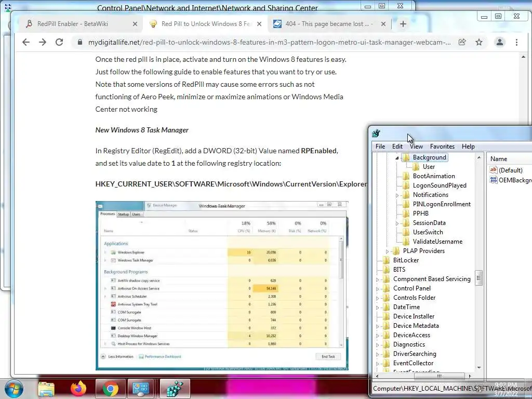This screenshot has height=399, width=532.
Task: Open Windows Explorer from taskbar
Action: [46, 389]
